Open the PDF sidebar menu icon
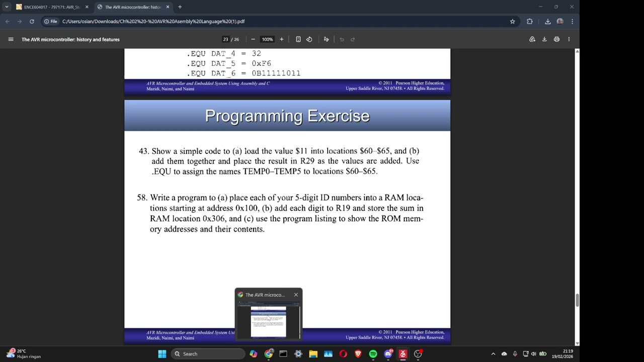This screenshot has height=362, width=644. click(x=11, y=39)
